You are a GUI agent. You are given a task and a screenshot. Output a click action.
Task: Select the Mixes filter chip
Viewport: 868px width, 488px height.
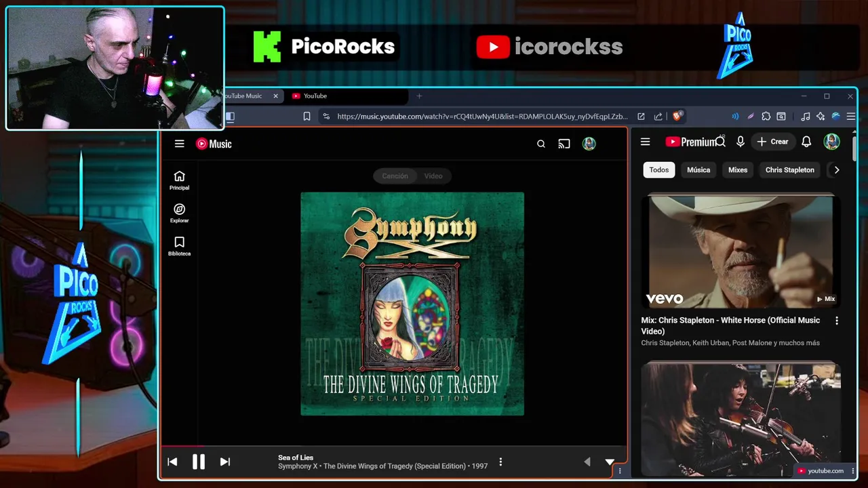tap(738, 170)
